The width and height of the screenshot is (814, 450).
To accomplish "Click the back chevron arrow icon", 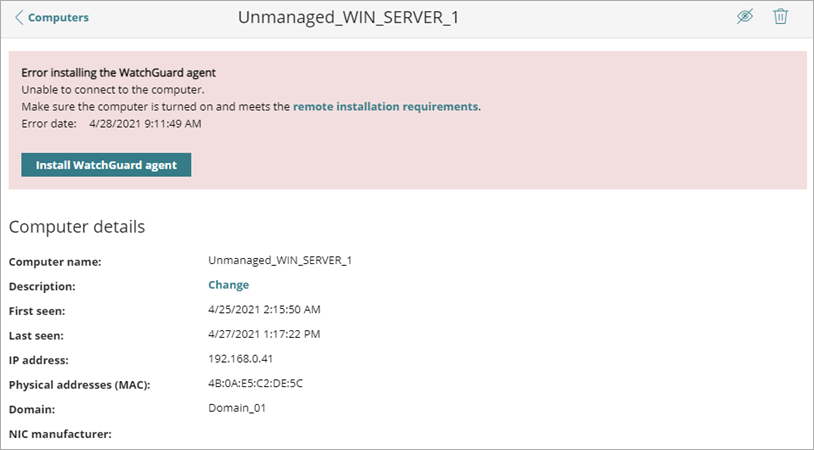I will click(x=19, y=17).
